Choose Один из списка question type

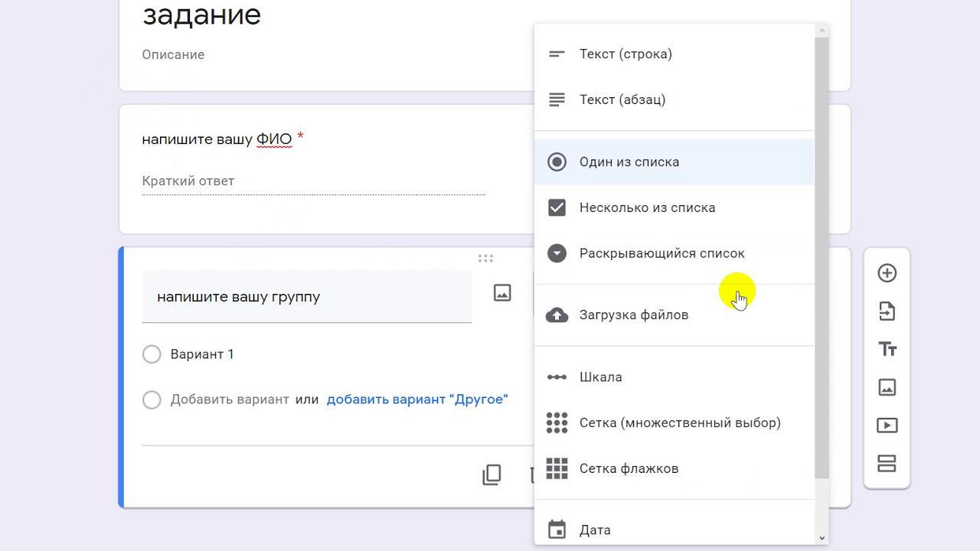tap(629, 162)
